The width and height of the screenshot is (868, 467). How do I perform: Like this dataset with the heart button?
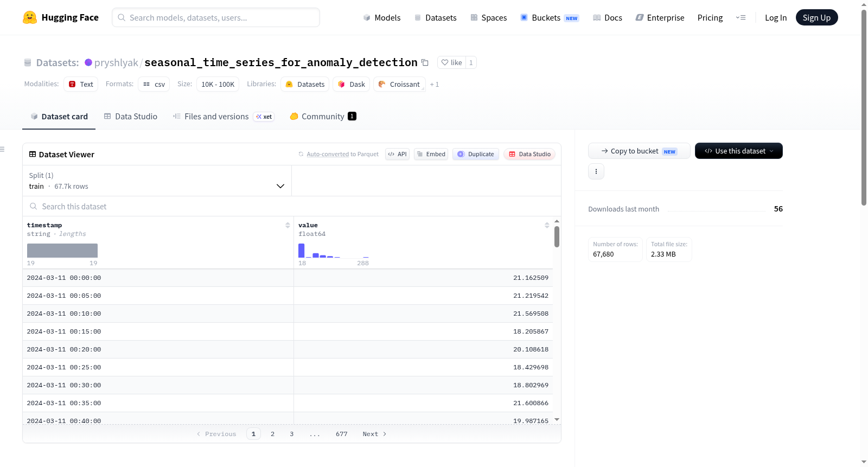pos(451,62)
